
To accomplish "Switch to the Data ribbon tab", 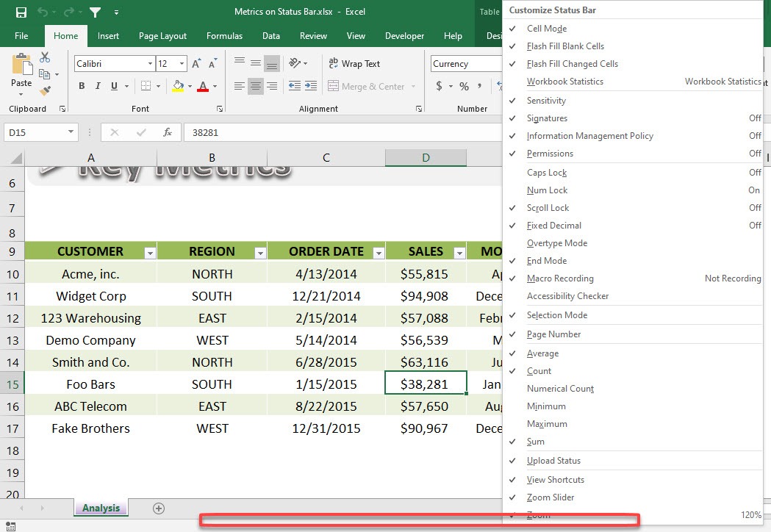I will (271, 36).
